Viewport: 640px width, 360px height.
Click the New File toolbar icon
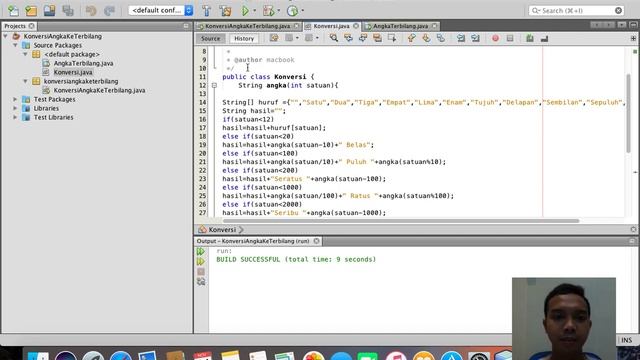13,11
